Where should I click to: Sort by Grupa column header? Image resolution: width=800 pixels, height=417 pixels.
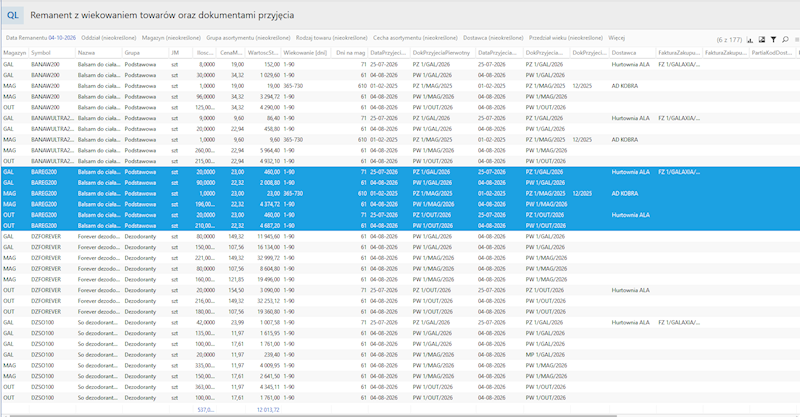[145, 53]
